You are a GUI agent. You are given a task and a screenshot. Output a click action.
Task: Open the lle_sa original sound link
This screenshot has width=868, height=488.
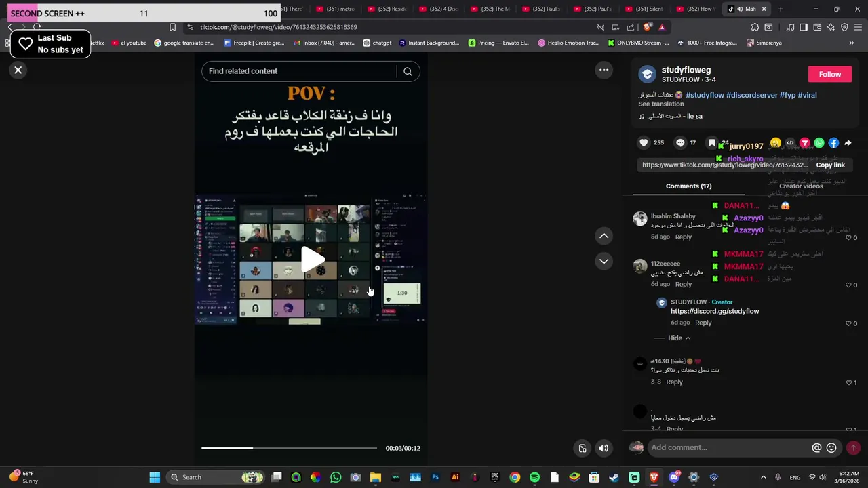[671, 116]
